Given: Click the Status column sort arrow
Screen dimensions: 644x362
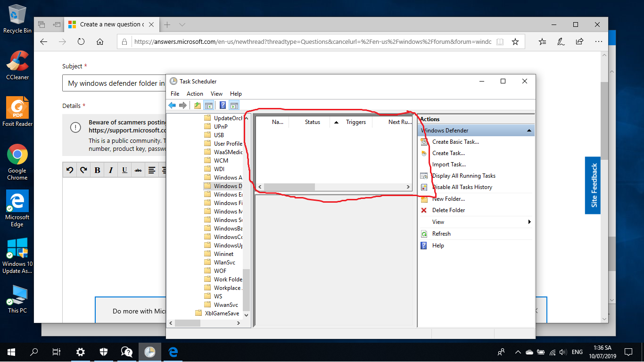Looking at the screenshot, I should point(336,122).
